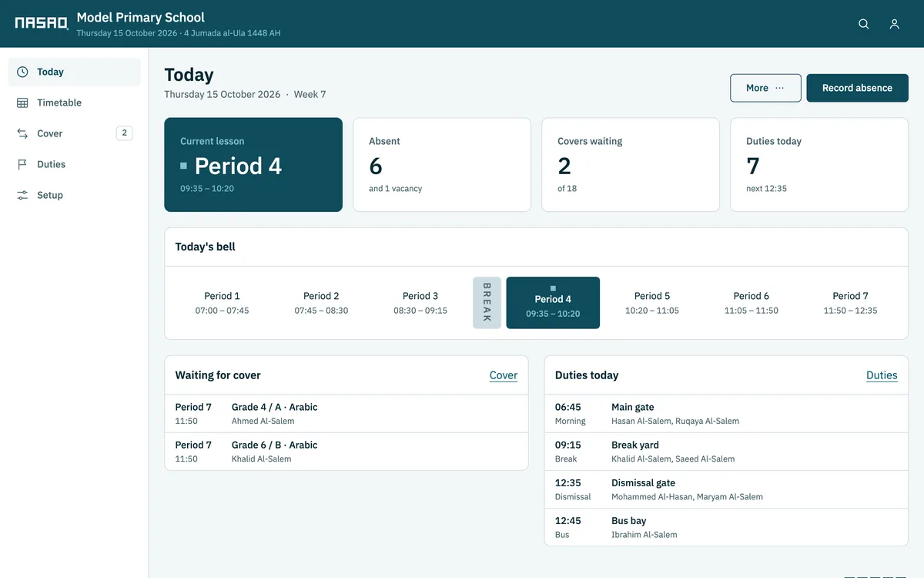Select active Period 4 in Today's bell

pyautogui.click(x=553, y=303)
